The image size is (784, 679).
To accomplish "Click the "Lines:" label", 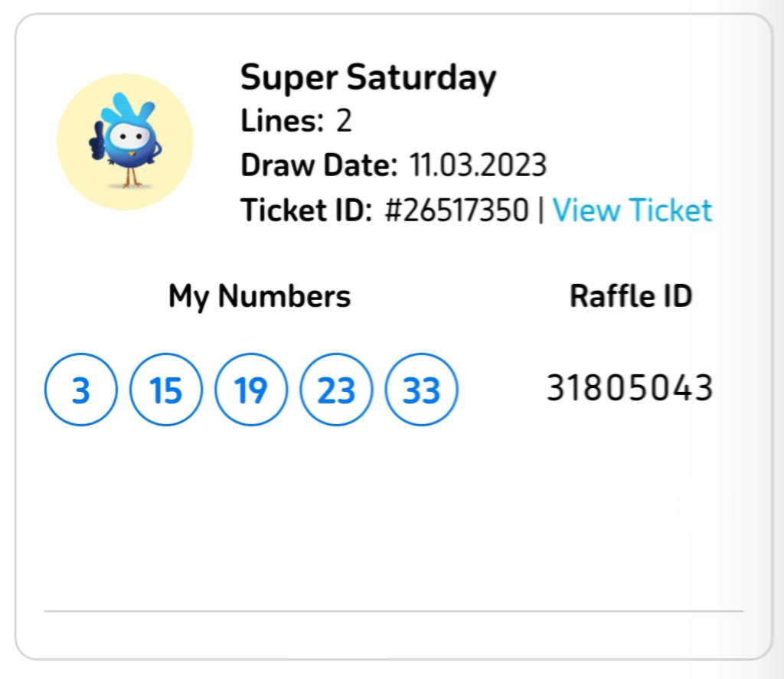I will click(x=283, y=121).
